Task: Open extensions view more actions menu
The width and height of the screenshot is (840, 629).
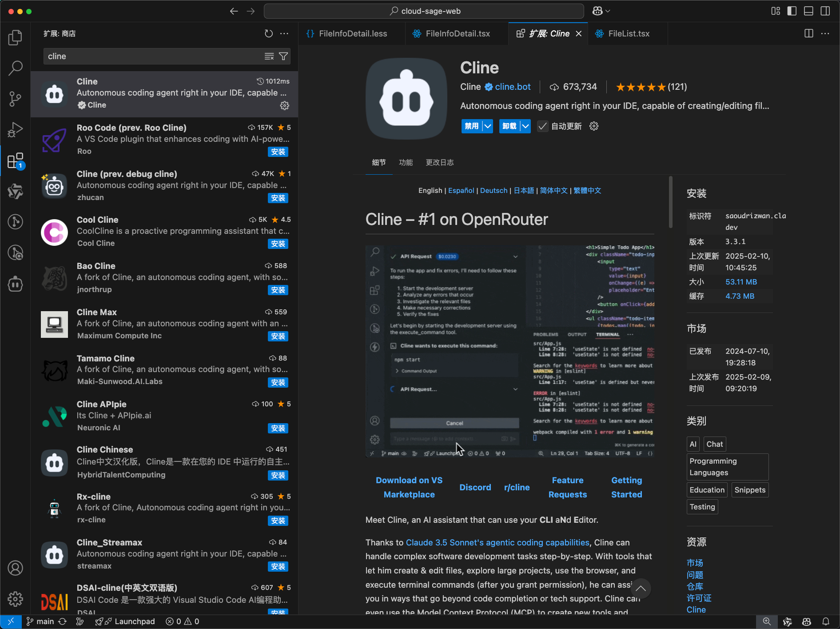Action: tap(284, 33)
